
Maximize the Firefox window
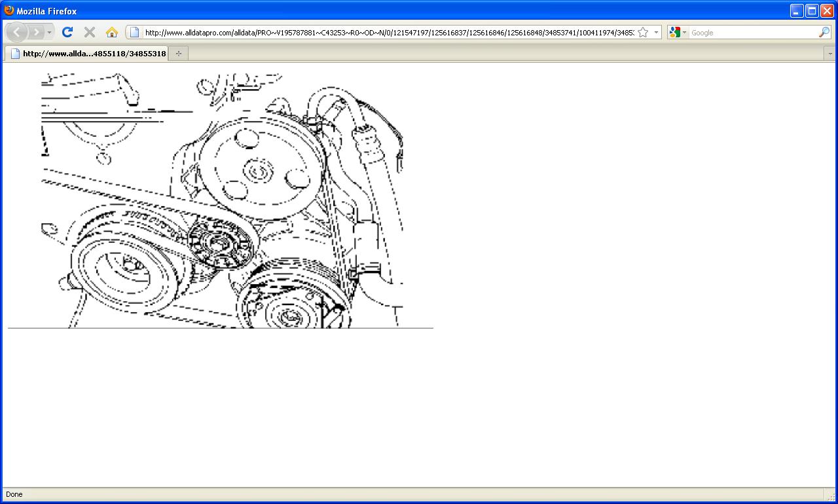coord(812,10)
